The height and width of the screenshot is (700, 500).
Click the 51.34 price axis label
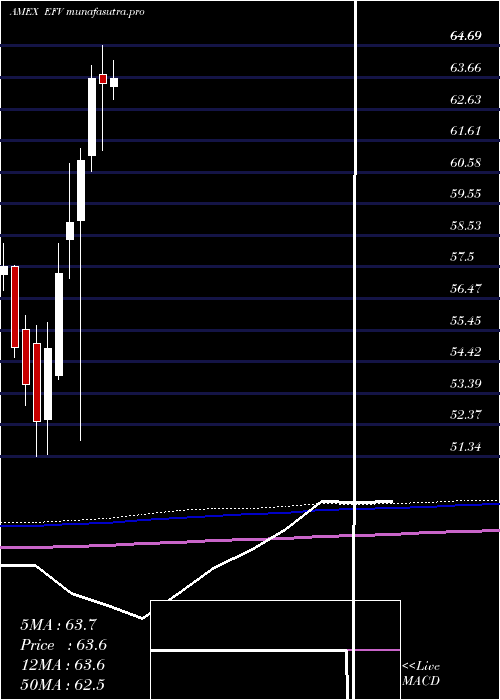pos(466,446)
